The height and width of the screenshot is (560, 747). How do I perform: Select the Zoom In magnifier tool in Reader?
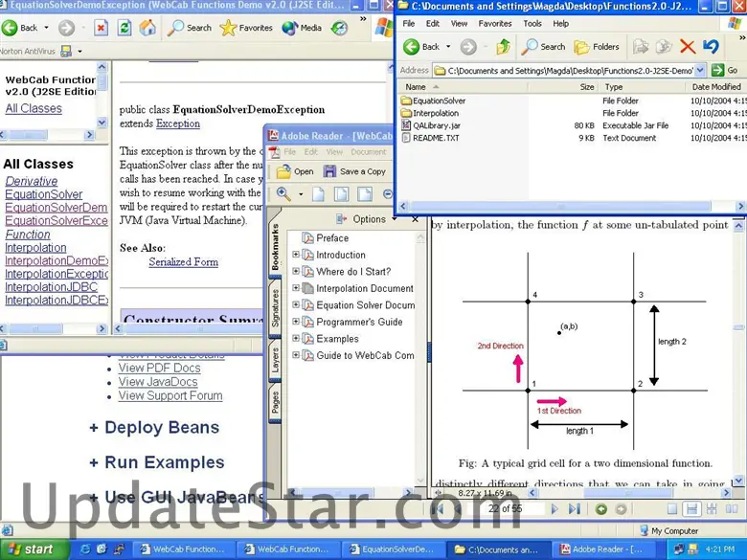click(283, 194)
